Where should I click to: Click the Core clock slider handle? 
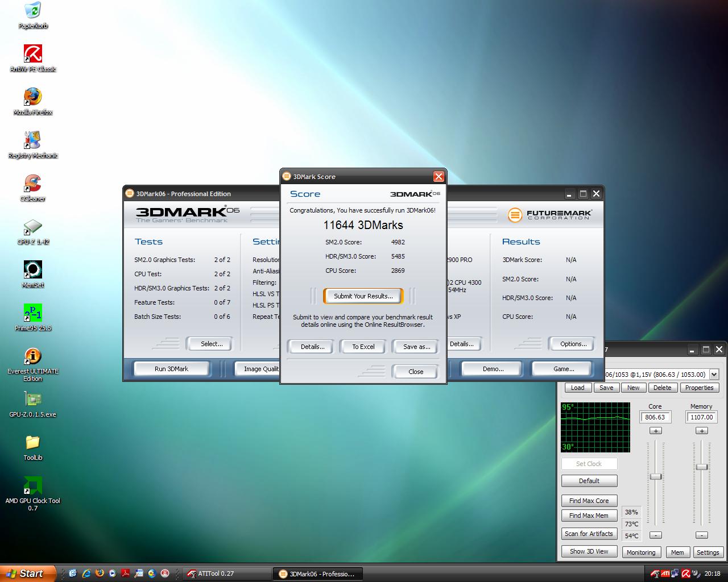click(x=656, y=476)
